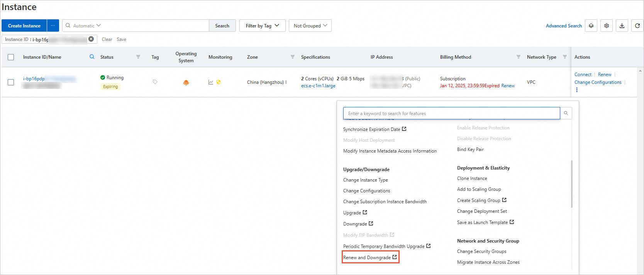Open the Not Grouped dropdown

310,26
